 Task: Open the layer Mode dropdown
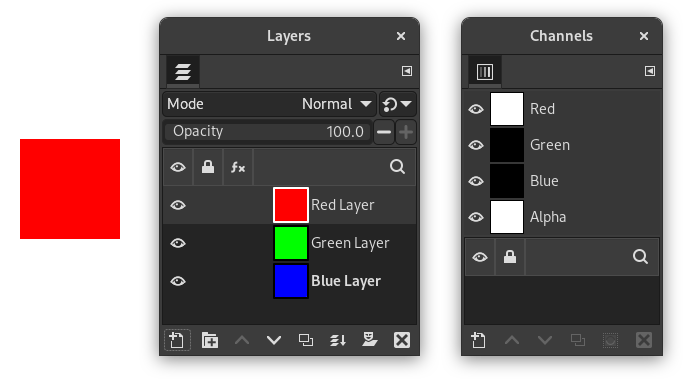click(270, 104)
